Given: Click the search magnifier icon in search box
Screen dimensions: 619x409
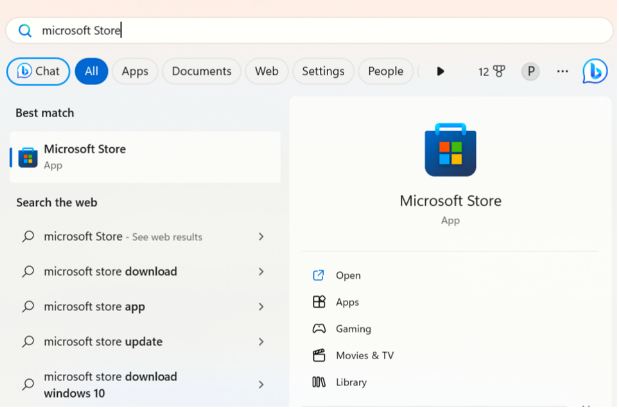Looking at the screenshot, I should pos(25,30).
